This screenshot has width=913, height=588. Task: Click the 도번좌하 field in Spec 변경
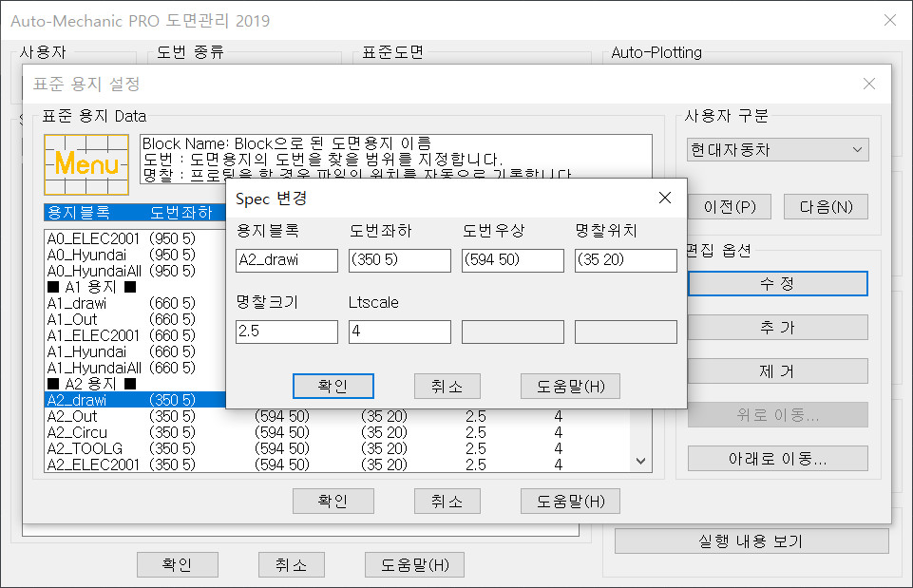coord(399,260)
